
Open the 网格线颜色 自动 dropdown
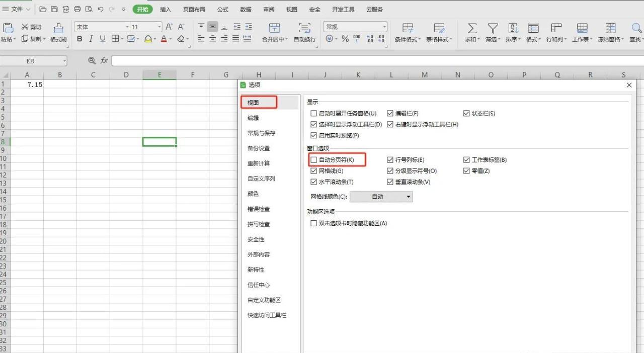[x=381, y=197]
